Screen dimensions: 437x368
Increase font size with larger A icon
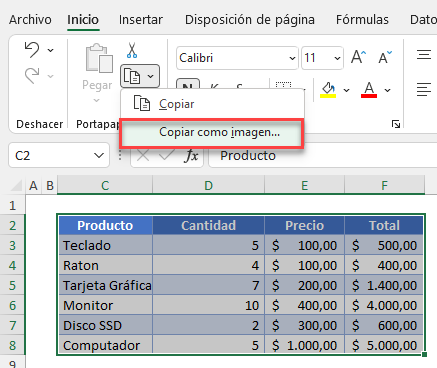point(359,57)
